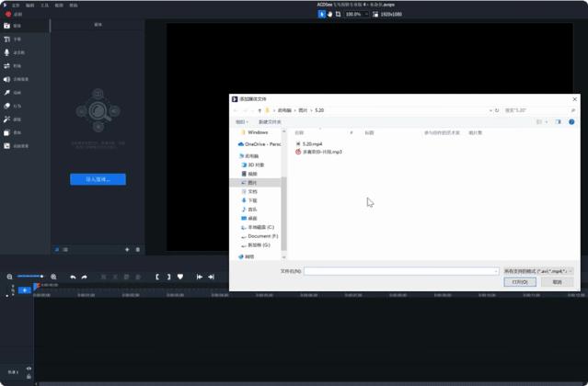Open the microphone voice recording panel

click(x=7, y=52)
